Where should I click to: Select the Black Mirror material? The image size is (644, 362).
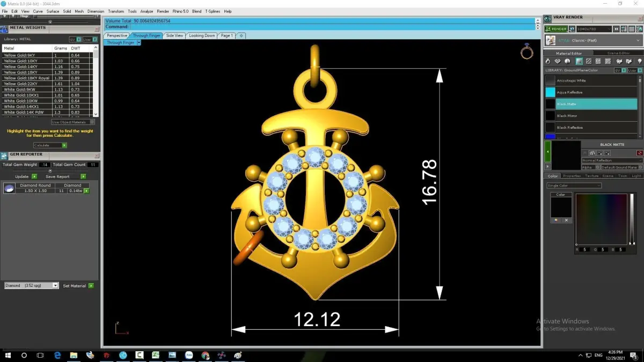[591, 116]
